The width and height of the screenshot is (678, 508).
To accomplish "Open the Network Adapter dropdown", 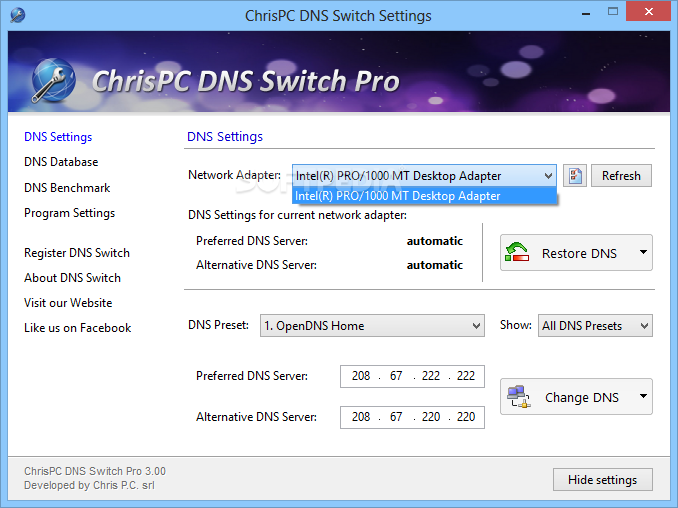I will [x=424, y=176].
